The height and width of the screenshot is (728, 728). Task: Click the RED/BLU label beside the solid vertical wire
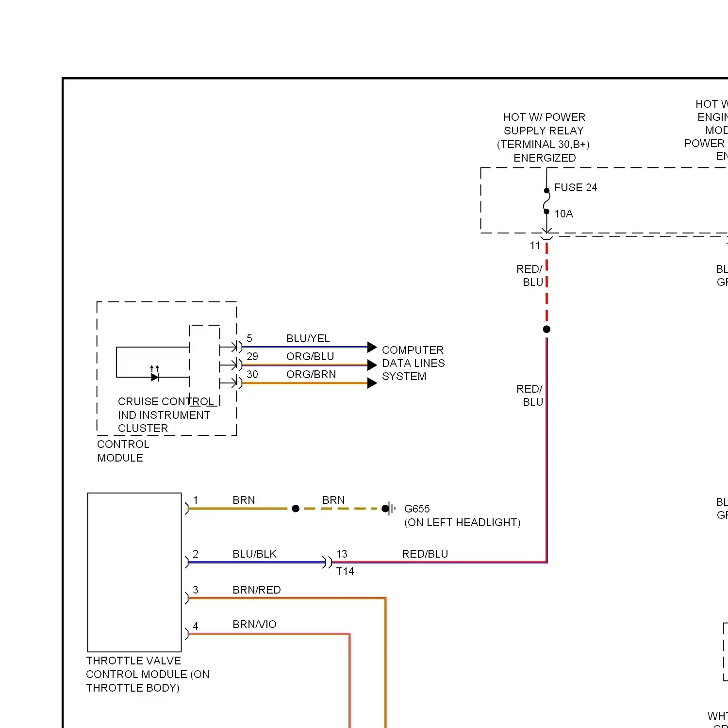(x=529, y=395)
